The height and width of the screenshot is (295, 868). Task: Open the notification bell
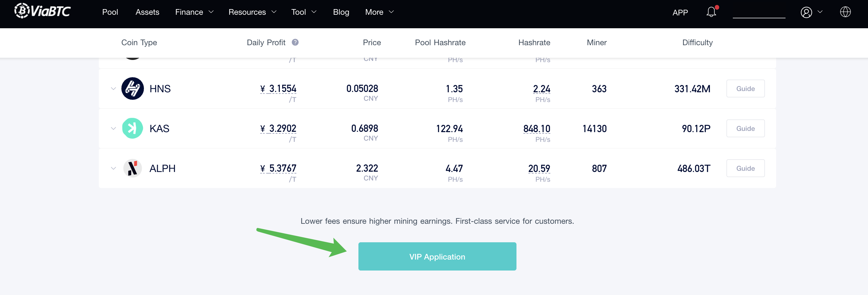tap(711, 12)
